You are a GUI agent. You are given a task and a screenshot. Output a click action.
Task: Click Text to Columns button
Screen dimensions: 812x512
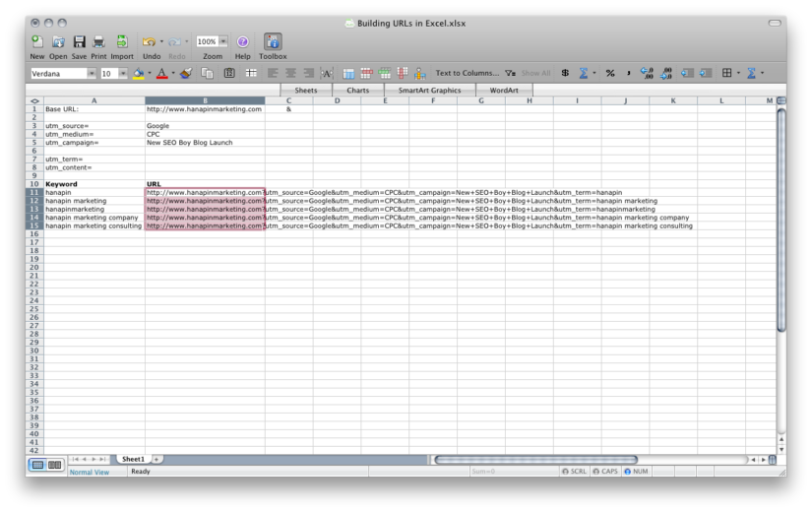(x=468, y=73)
